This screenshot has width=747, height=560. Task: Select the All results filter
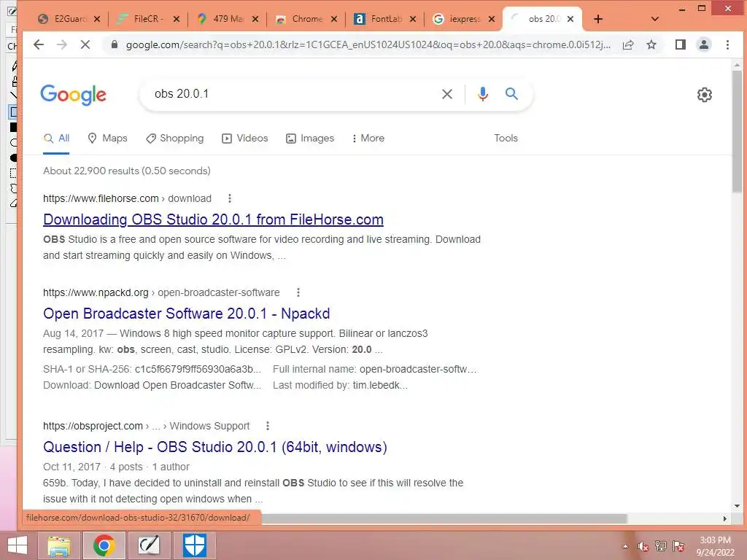[56, 138]
